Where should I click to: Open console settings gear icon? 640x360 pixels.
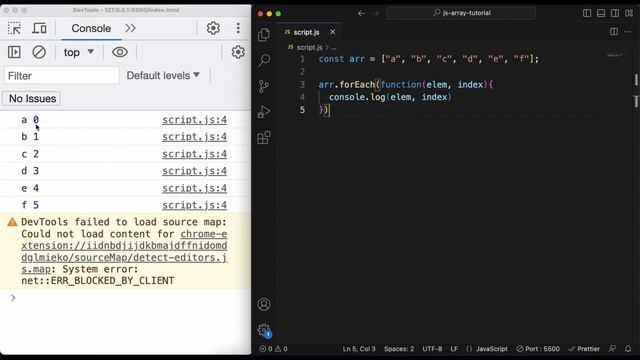[238, 52]
